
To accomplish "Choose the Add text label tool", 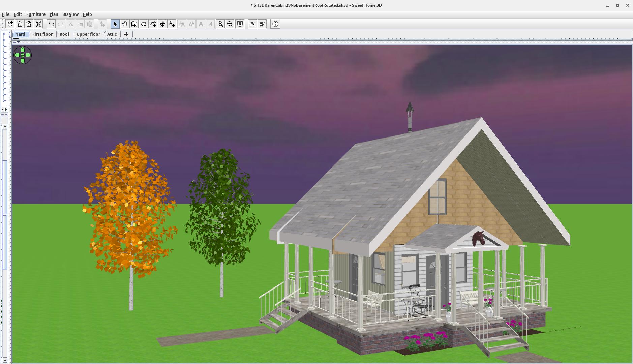I will 172,24.
